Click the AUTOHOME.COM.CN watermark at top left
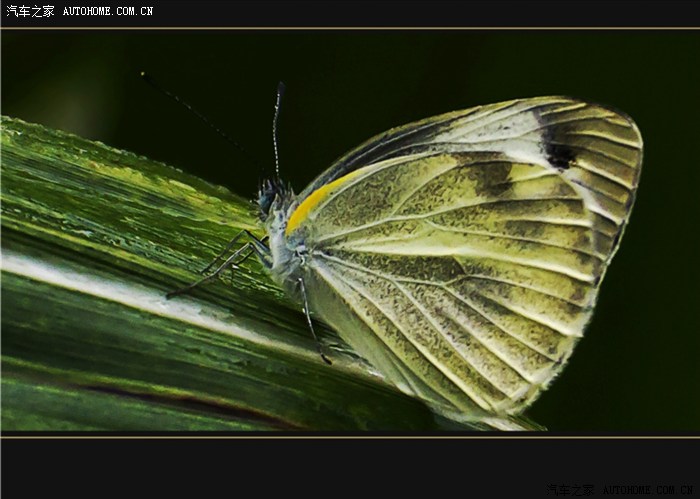The height and width of the screenshot is (499, 700). 108,11
